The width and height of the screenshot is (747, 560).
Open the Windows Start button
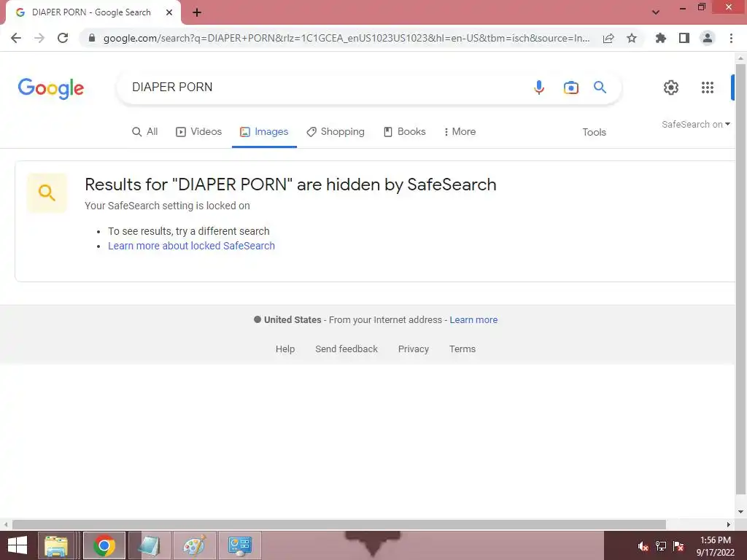18,545
